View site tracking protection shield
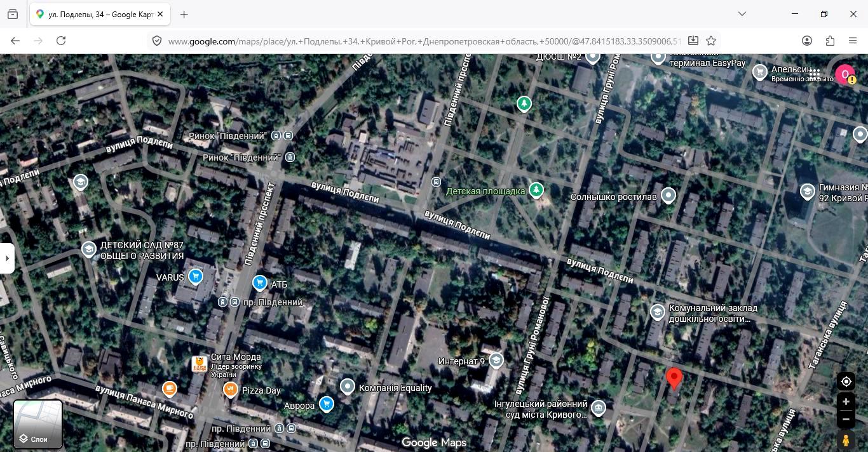Viewport: 868px width, 452px height. tap(156, 41)
